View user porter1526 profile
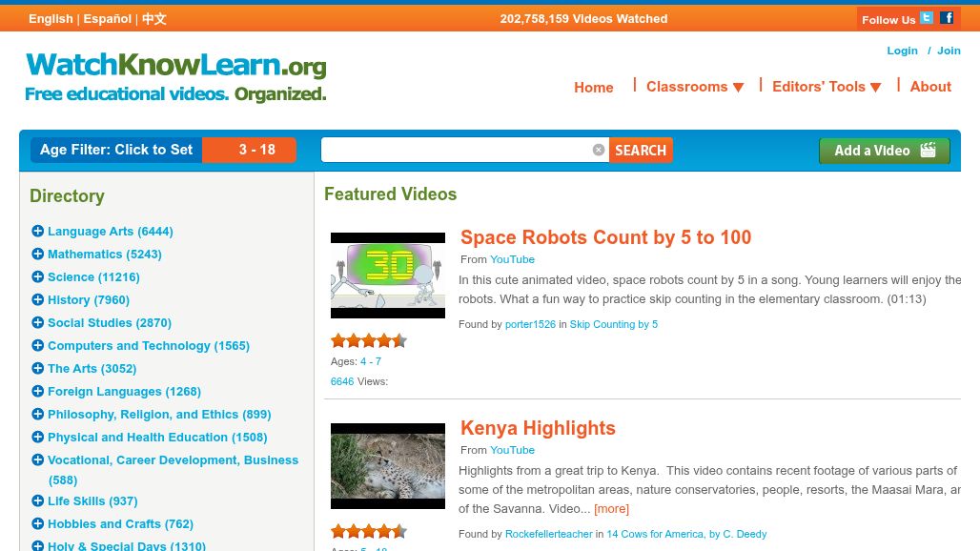This screenshot has height=551, width=980. (530, 324)
